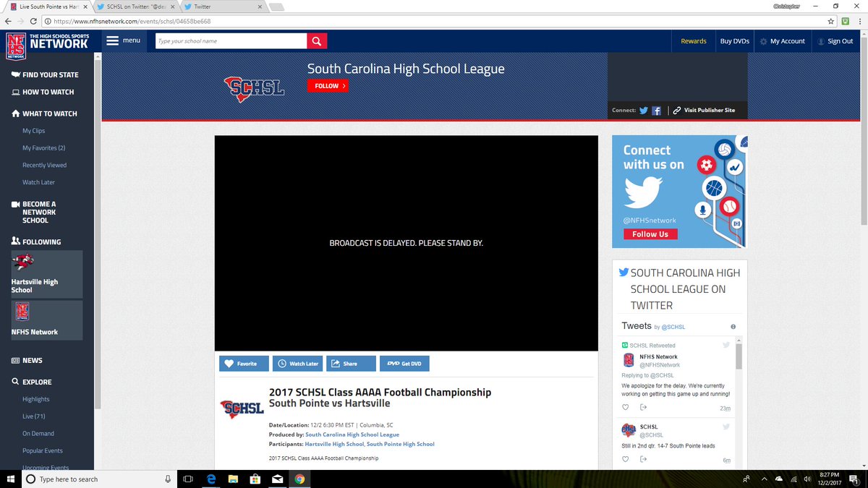Select How To Watch in sidebar
The image size is (868, 488).
(x=43, y=92)
